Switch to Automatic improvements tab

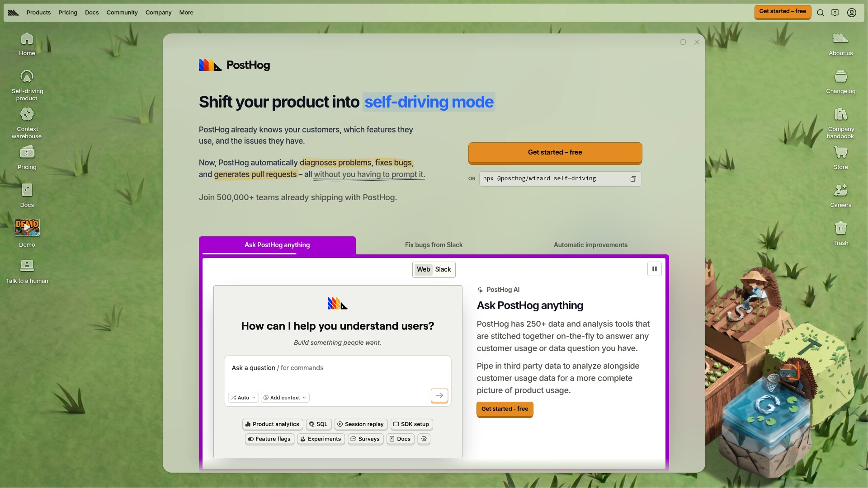click(590, 245)
